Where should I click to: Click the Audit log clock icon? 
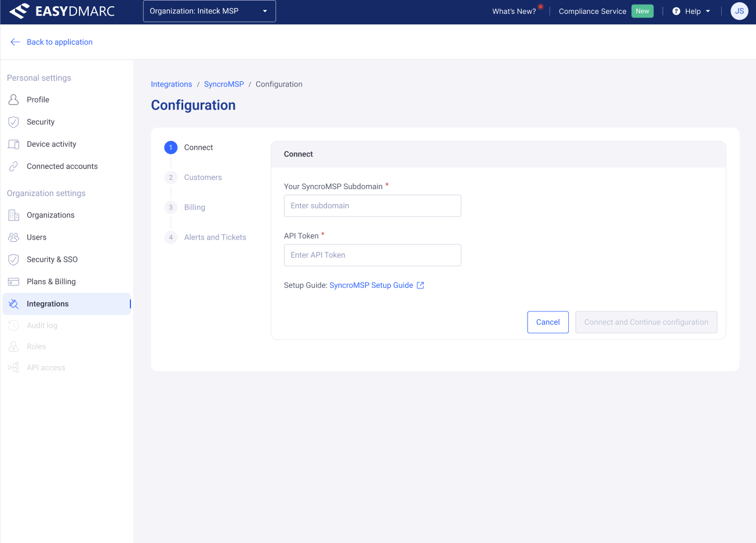point(14,325)
